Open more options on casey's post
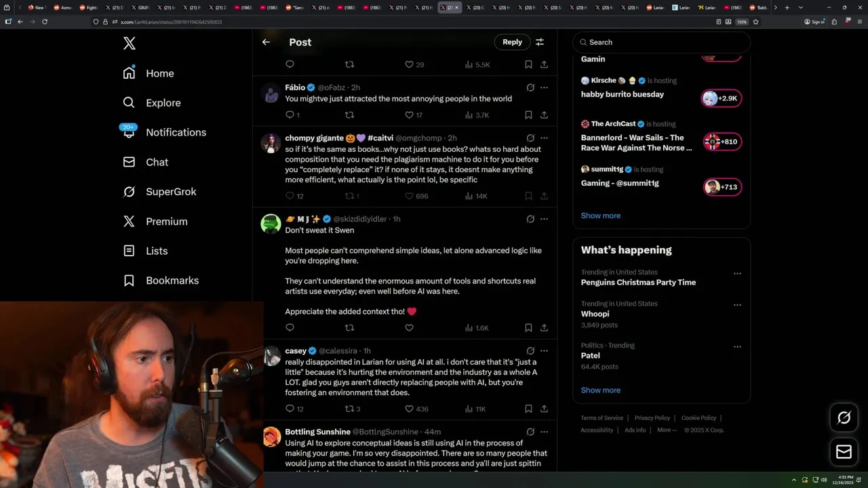The image size is (868, 488). [x=544, y=351]
